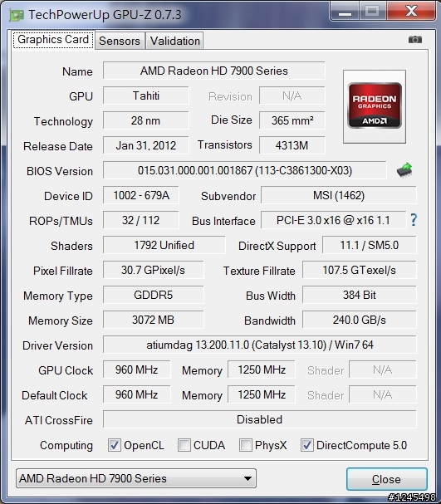Close the window with the red X
The height and width of the screenshot is (504, 441).
[x=411, y=11]
